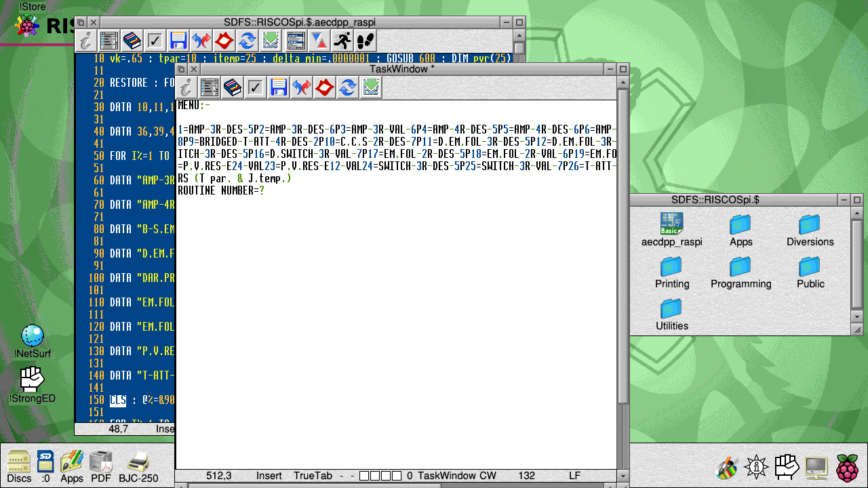This screenshot has height=488, width=868.
Task: Save with floppy icon in TaskWindow toolbar
Action: (279, 87)
